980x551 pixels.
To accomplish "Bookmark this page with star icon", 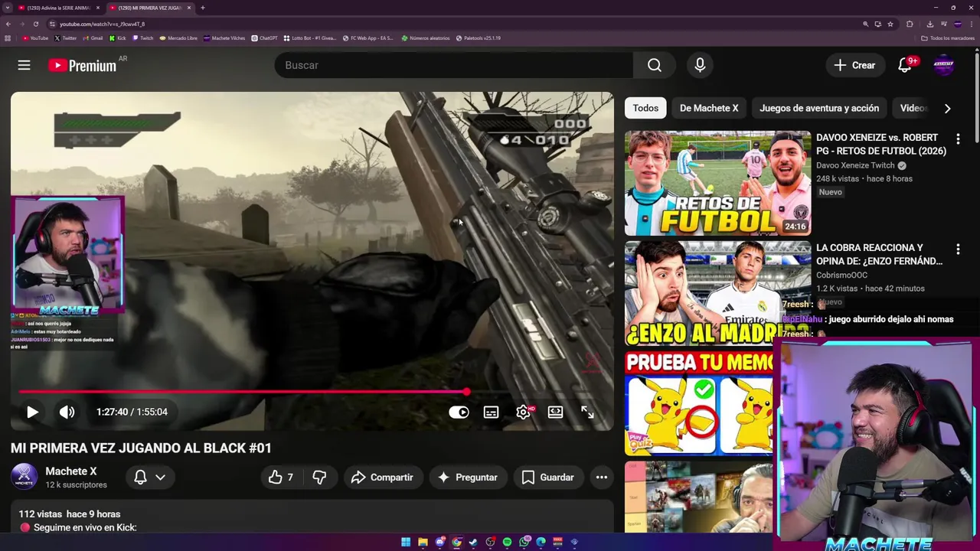I will (x=890, y=24).
